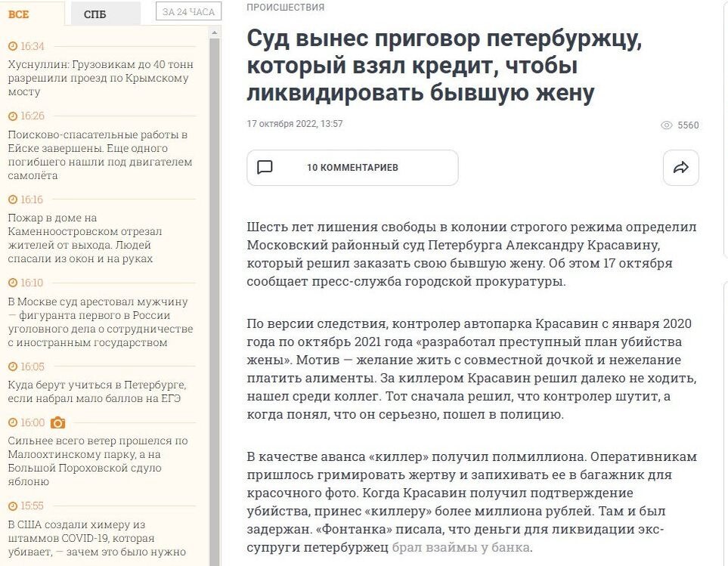Open Хуснуллин Крымский мост truck news
This screenshot has width=728, height=566.
(x=101, y=78)
